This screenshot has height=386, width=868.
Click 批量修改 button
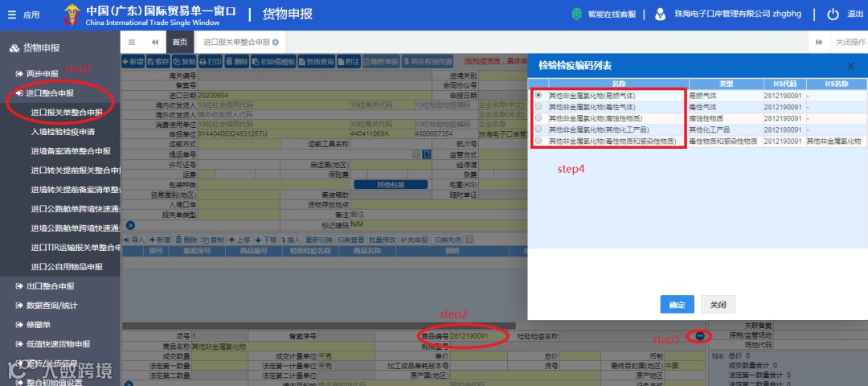(383, 240)
